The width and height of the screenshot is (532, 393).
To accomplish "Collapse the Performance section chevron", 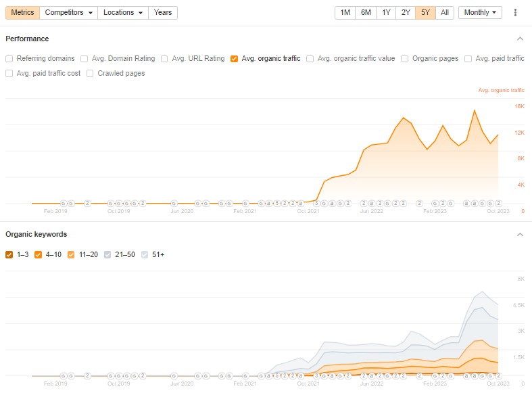I will pyautogui.click(x=520, y=39).
